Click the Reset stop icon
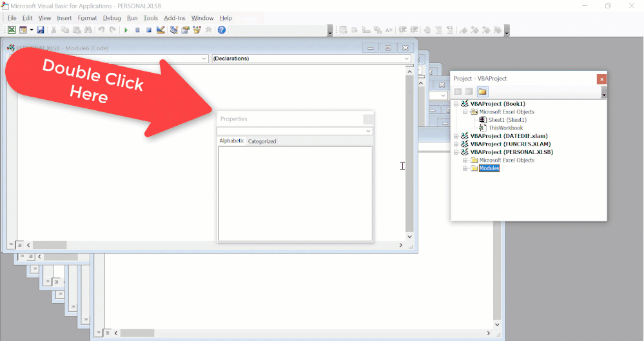Image resolution: width=644 pixels, height=341 pixels. coord(149,30)
